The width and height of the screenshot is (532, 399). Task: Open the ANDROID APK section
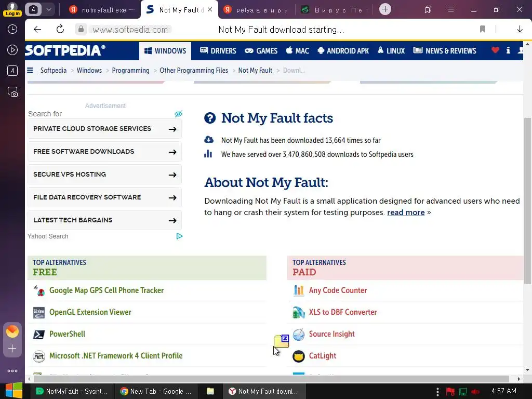(x=343, y=51)
